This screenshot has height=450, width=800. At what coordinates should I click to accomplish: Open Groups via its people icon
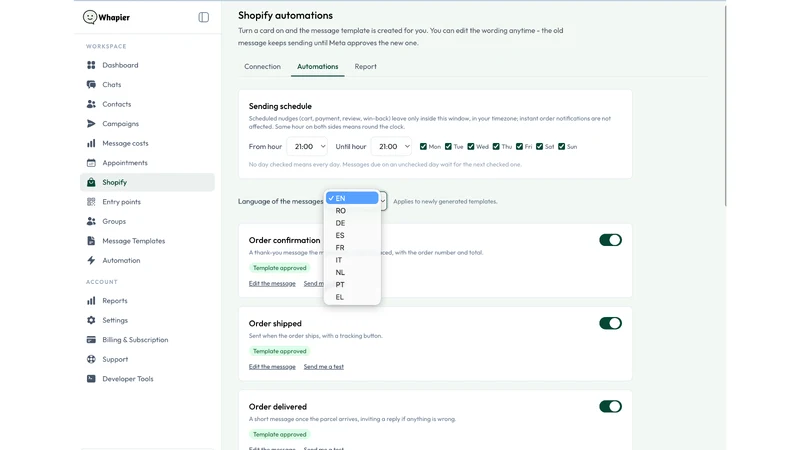pyautogui.click(x=91, y=221)
